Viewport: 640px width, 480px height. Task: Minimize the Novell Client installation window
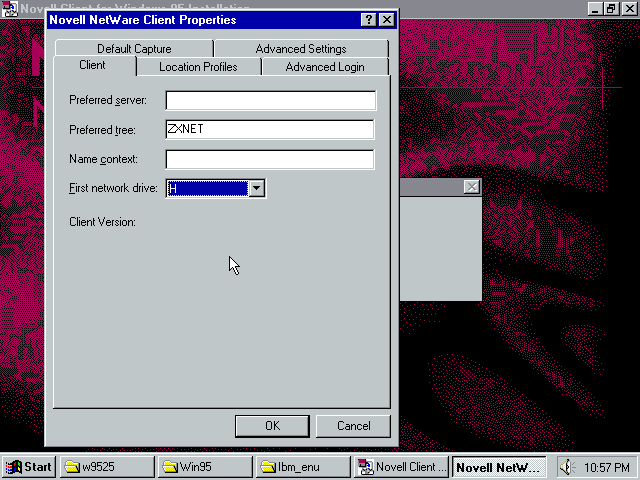[x=595, y=9]
